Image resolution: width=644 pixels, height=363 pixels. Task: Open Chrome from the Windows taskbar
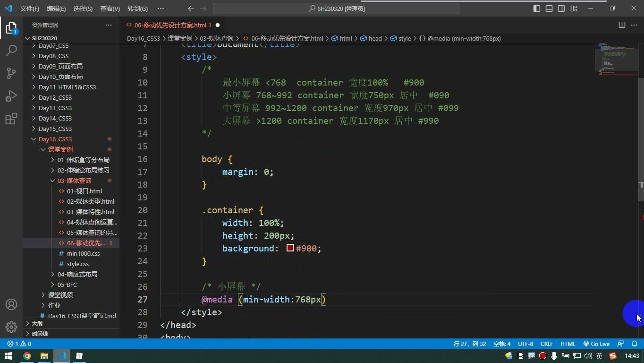27,356
